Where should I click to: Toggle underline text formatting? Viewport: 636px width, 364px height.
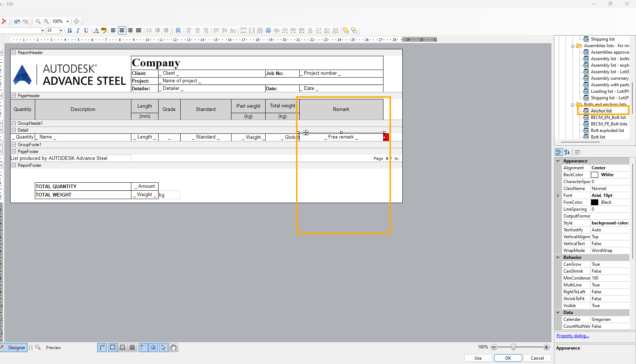coord(86,30)
